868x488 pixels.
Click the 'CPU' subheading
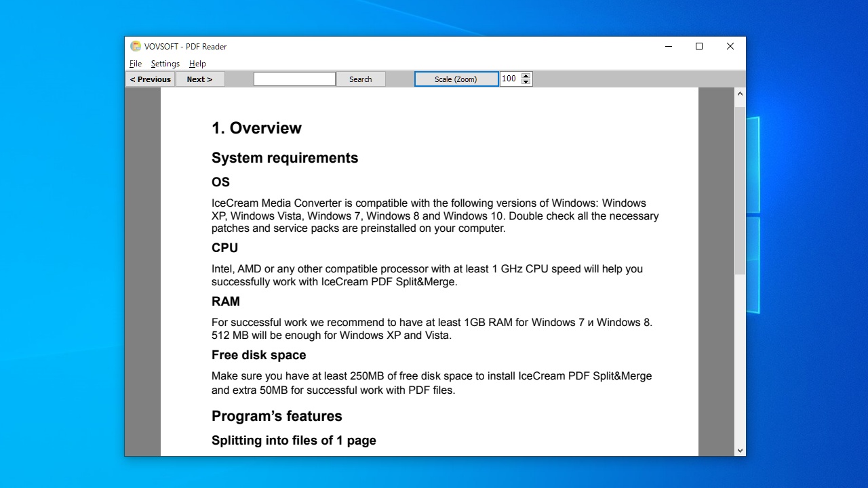pyautogui.click(x=224, y=248)
